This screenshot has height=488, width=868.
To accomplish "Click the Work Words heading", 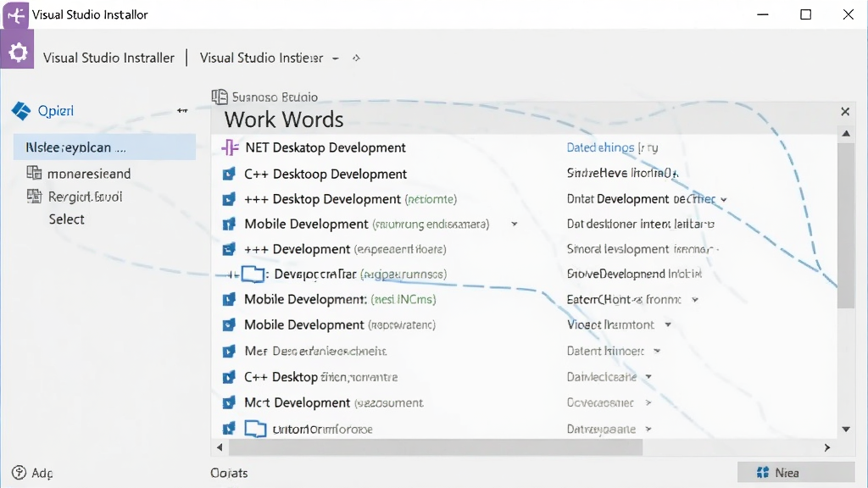I will (284, 119).
